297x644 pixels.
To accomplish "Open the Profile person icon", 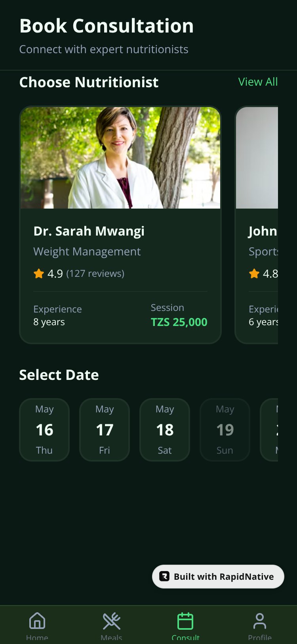I will click(260, 621).
